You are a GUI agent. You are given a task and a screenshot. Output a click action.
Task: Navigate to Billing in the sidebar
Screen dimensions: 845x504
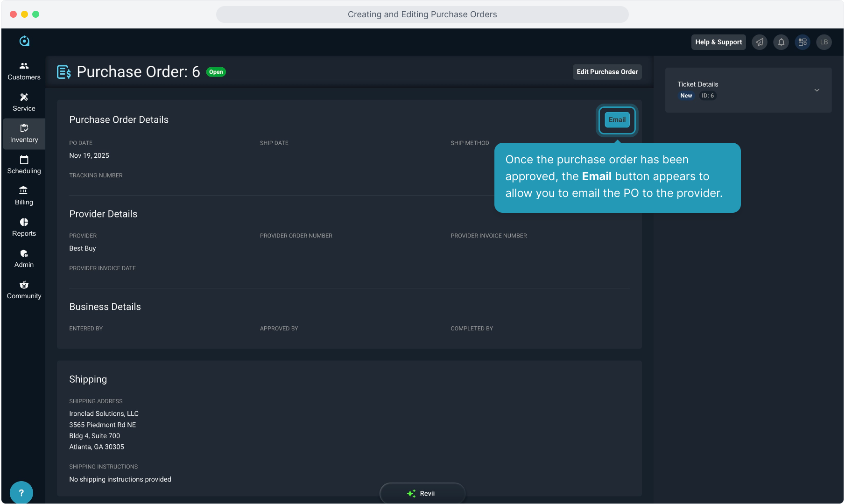[x=24, y=196]
